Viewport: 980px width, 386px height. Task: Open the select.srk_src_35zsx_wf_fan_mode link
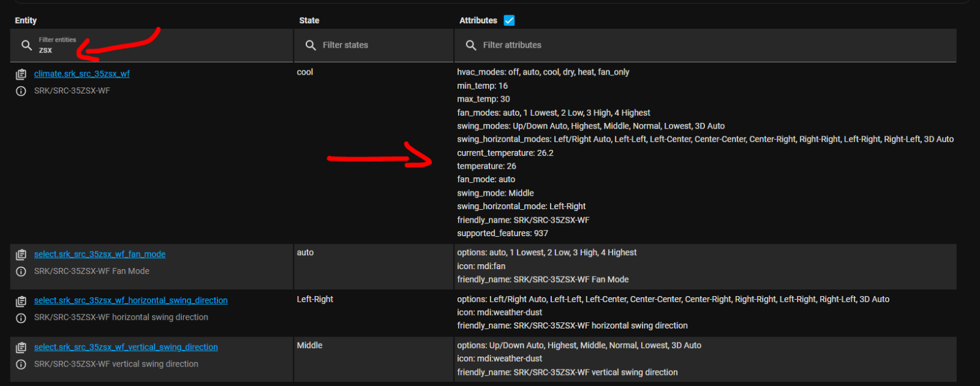coord(100,254)
